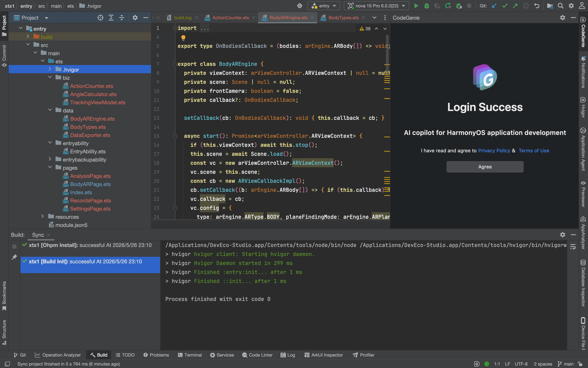Click the Agree button in CodeGenie
Viewport: 588px width, 368px height.
pos(485,167)
